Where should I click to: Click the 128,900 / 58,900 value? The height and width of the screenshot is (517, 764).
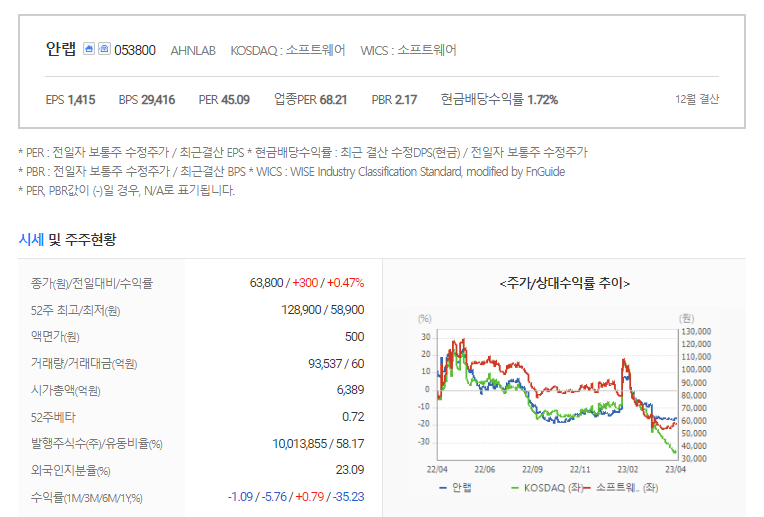click(x=323, y=310)
